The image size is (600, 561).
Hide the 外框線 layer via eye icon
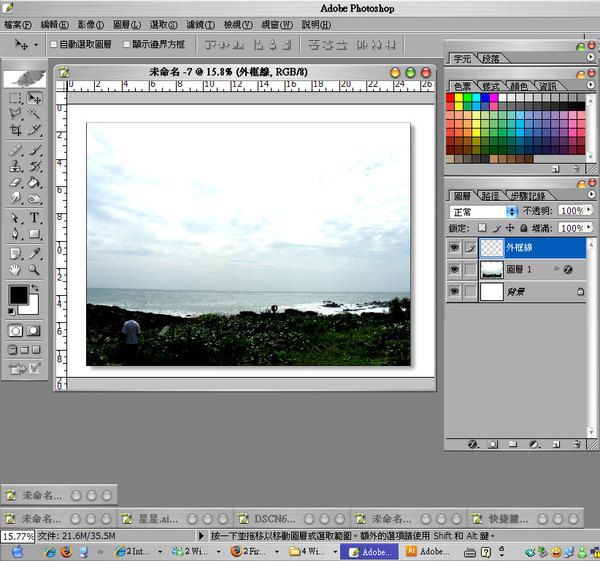454,247
